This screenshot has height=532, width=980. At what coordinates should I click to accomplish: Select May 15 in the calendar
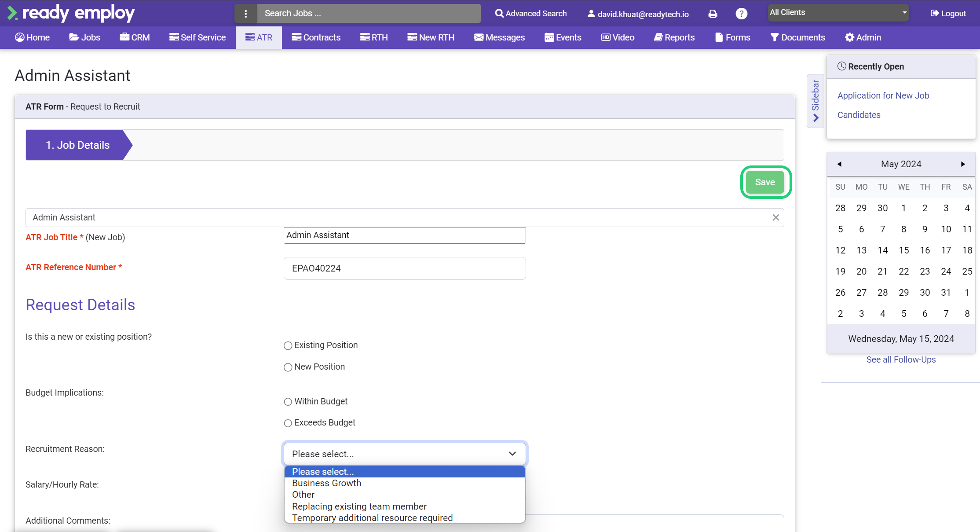903,250
